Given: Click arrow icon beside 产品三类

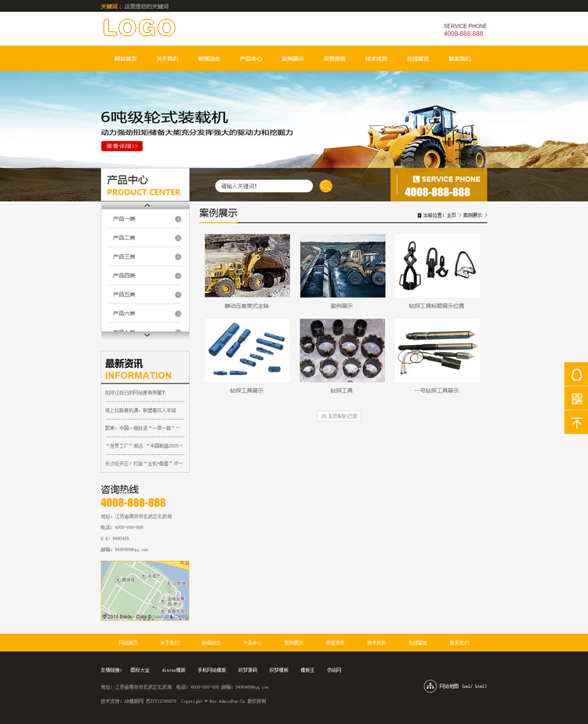Looking at the screenshot, I should tap(178, 257).
